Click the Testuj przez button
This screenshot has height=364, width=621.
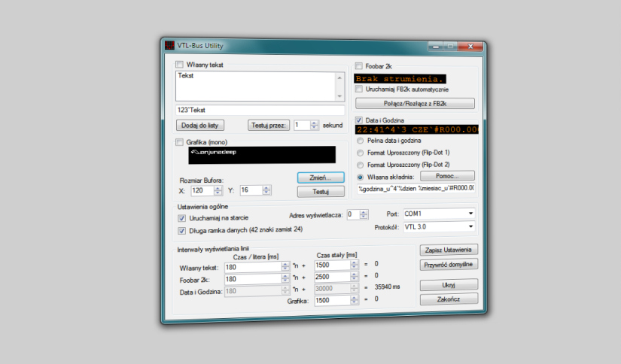coord(269,126)
